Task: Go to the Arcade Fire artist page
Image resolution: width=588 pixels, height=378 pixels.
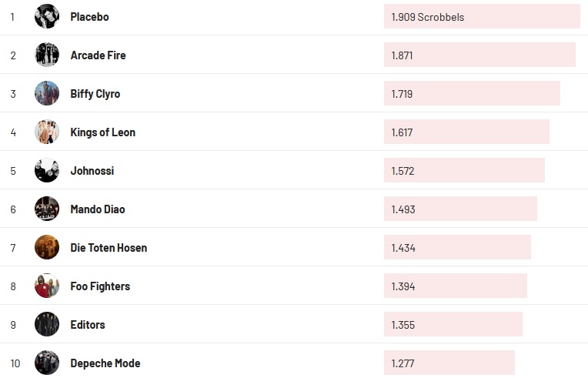Action: [x=98, y=55]
